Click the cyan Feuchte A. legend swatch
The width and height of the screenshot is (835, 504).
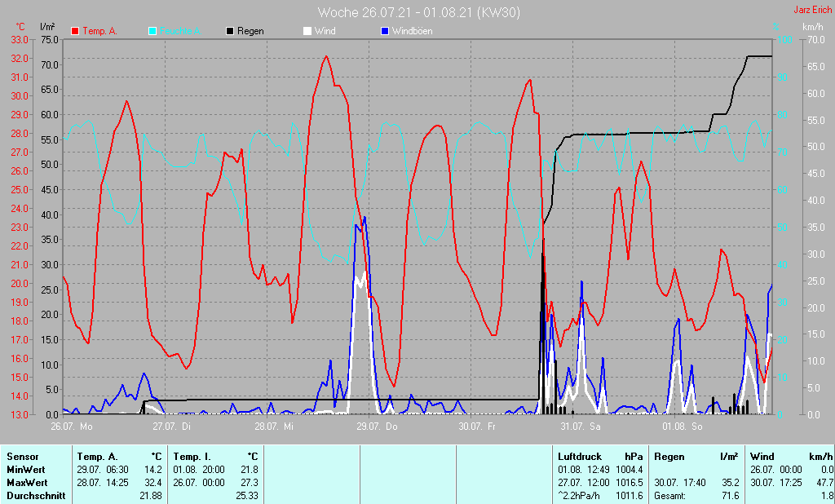152,32
